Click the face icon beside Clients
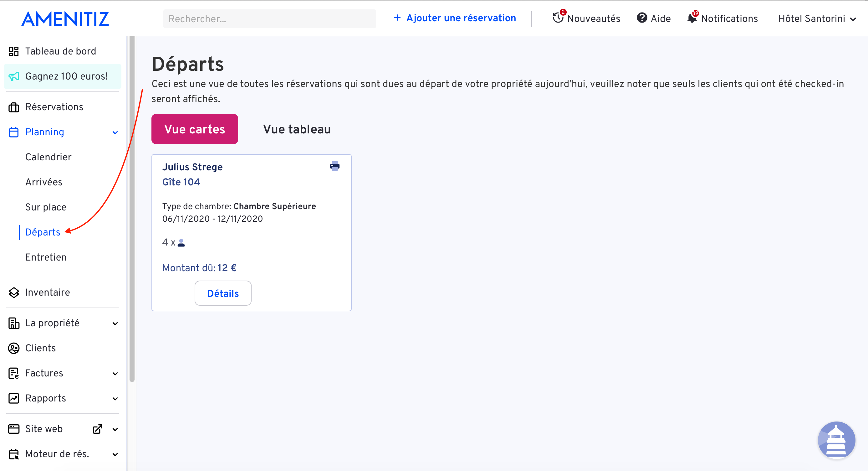The image size is (868, 471). (x=14, y=348)
